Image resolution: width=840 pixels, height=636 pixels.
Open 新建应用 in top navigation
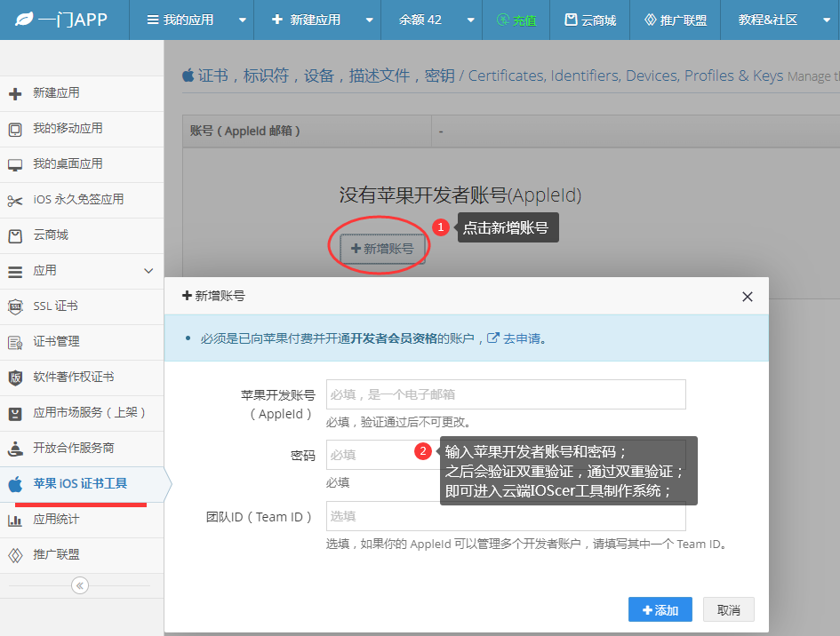306,20
